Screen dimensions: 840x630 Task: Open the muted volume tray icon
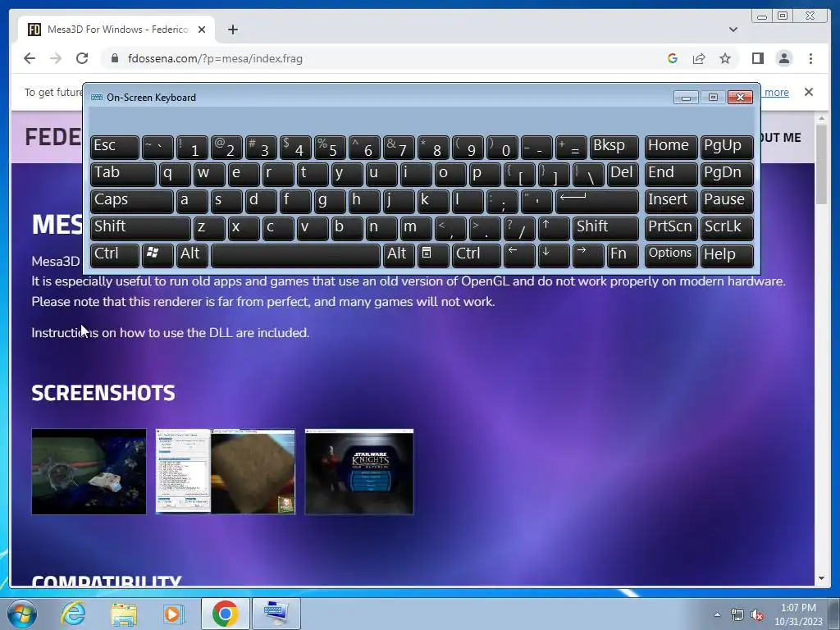click(x=757, y=615)
